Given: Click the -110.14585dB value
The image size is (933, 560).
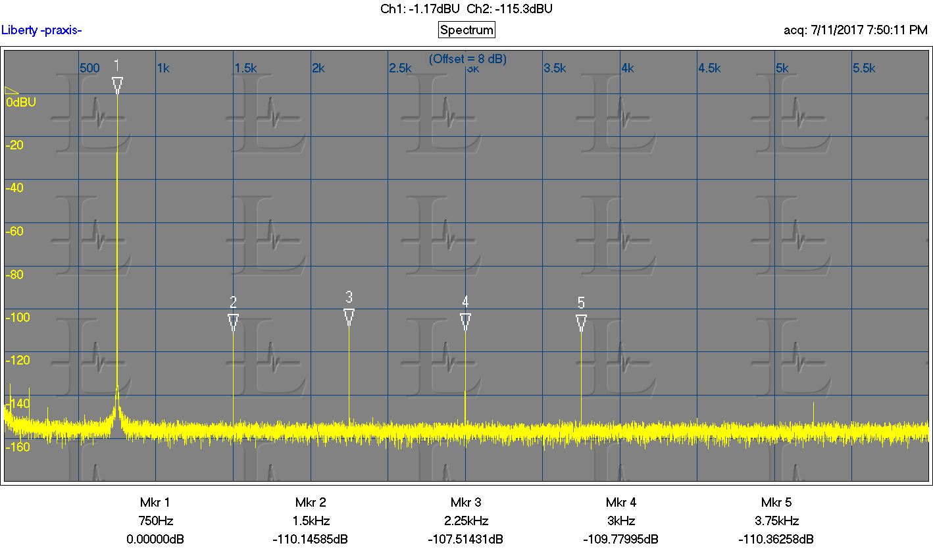Looking at the screenshot, I should click(311, 539).
